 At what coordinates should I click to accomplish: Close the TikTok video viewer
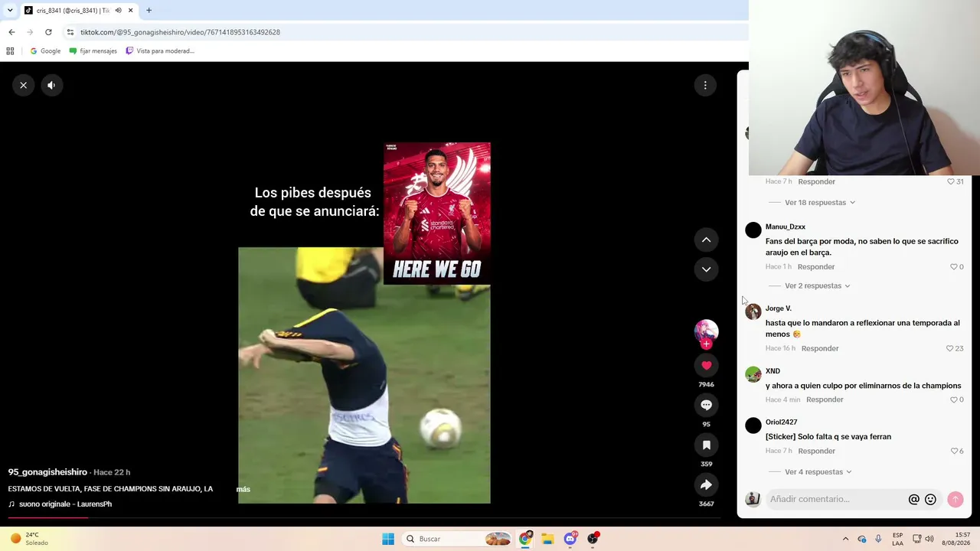[x=24, y=85]
